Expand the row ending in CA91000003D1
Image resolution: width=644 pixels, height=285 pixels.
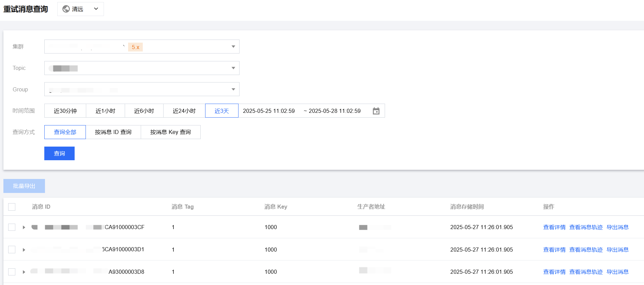click(x=24, y=250)
